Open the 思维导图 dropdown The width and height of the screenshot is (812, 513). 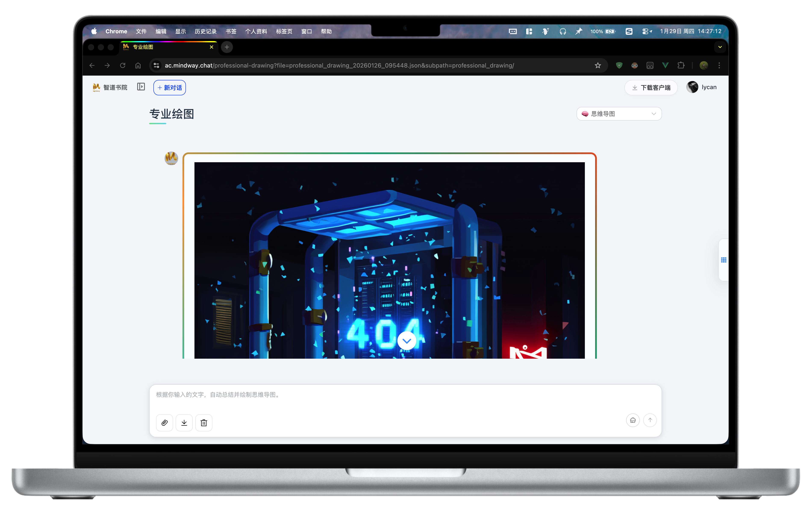(x=619, y=114)
